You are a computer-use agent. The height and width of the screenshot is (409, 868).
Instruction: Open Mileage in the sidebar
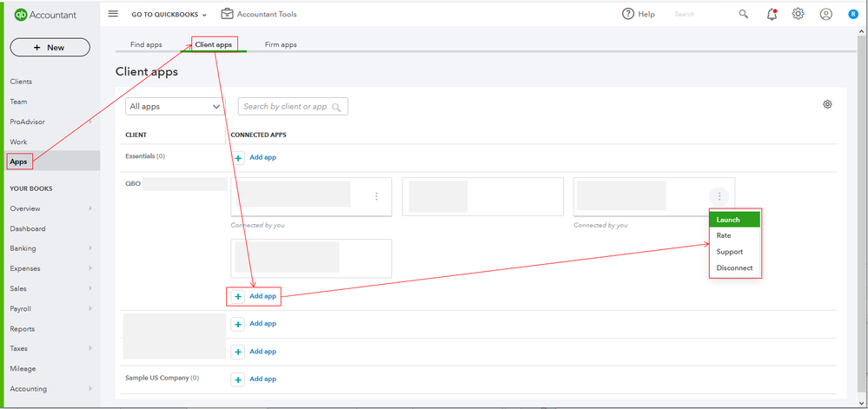[x=22, y=368]
